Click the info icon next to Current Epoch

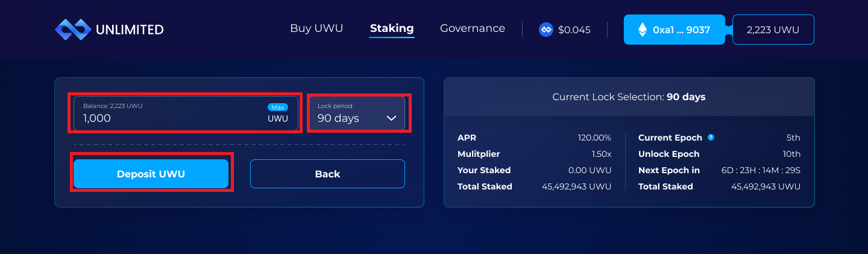coord(711,138)
